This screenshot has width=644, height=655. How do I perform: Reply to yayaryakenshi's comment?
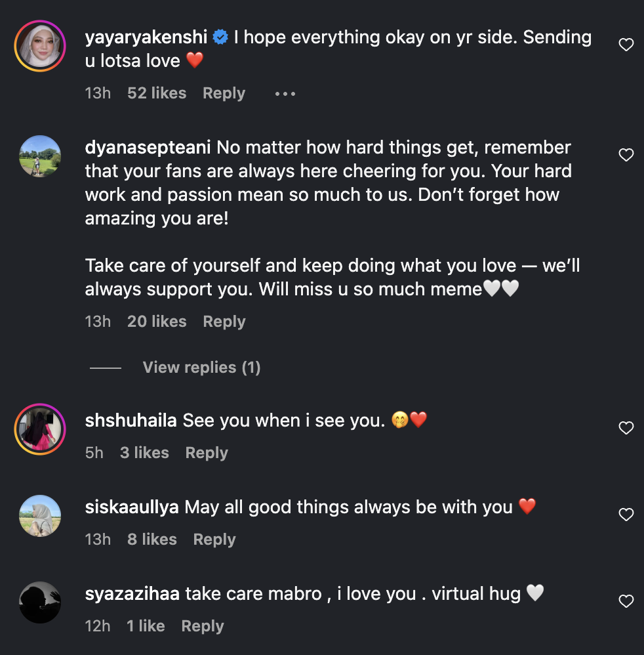pos(224,94)
